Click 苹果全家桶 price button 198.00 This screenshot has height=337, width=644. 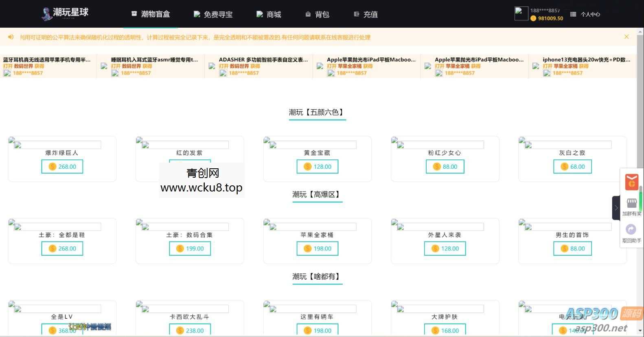pyautogui.click(x=318, y=248)
